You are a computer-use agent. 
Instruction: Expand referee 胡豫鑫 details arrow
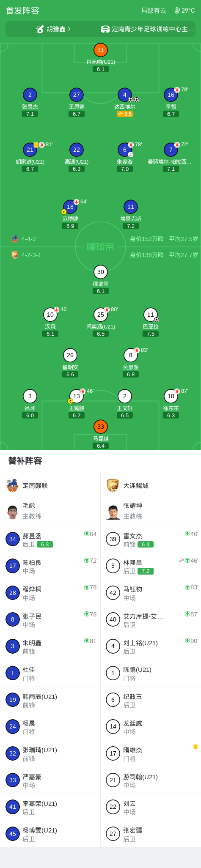tap(69, 29)
